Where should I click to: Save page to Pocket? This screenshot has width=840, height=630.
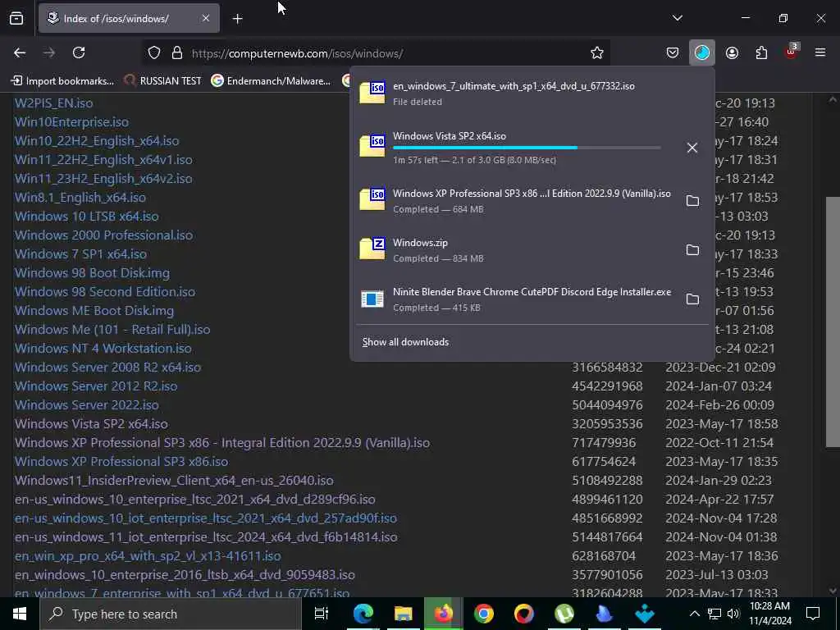pos(673,52)
